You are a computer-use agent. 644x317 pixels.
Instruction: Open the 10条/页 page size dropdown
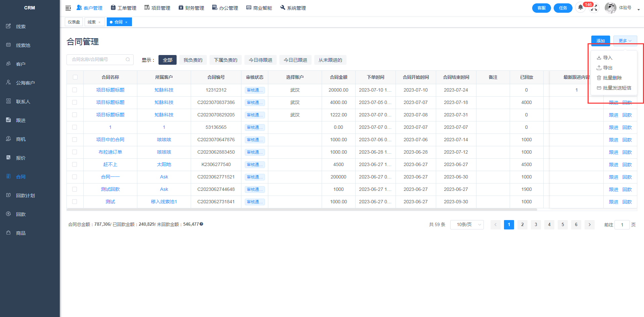467,225
